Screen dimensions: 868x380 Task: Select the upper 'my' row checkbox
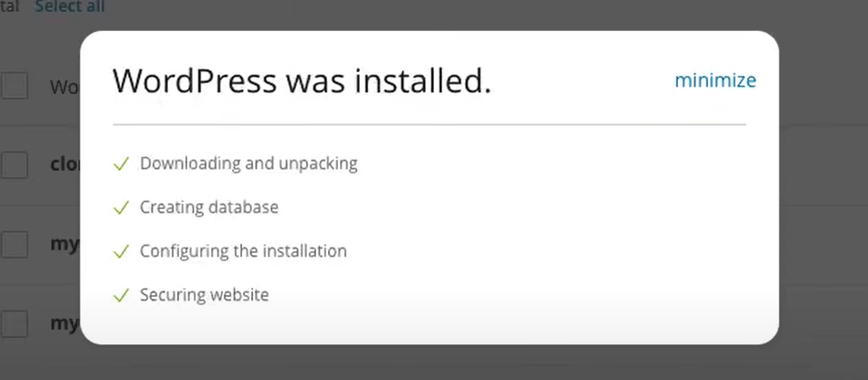(14, 244)
